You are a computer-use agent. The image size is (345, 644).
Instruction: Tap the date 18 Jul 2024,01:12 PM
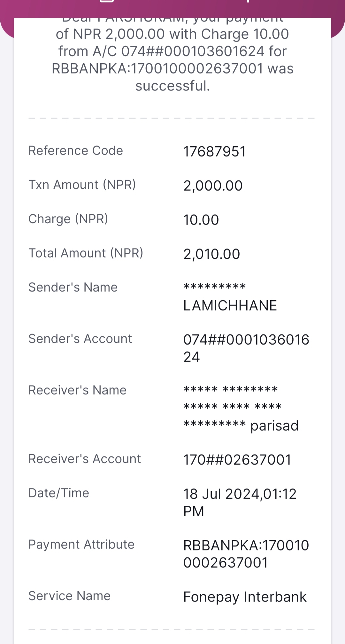240,502
